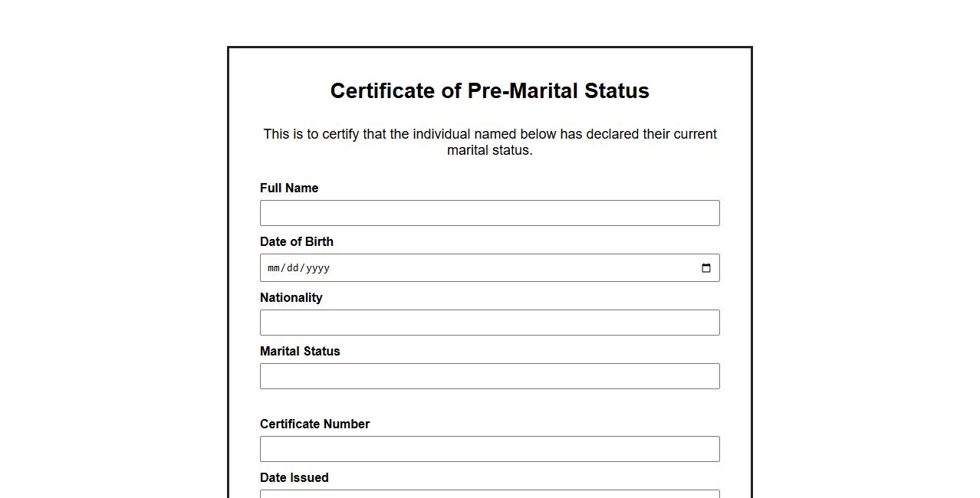The width and height of the screenshot is (980, 498).
Task: Click the Marital Status label
Action: pos(300,351)
